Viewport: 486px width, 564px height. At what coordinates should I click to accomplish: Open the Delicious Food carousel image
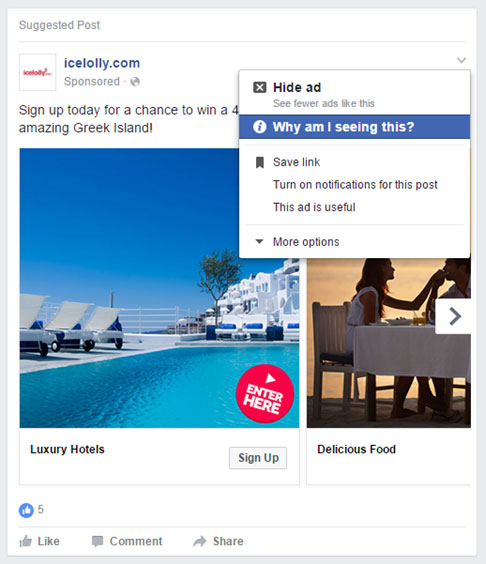389,343
